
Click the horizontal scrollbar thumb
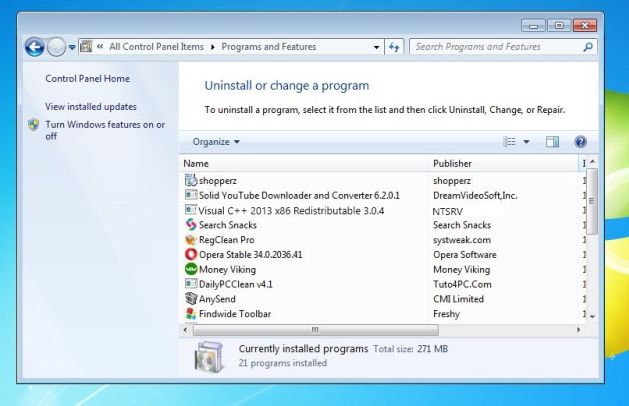(x=316, y=330)
